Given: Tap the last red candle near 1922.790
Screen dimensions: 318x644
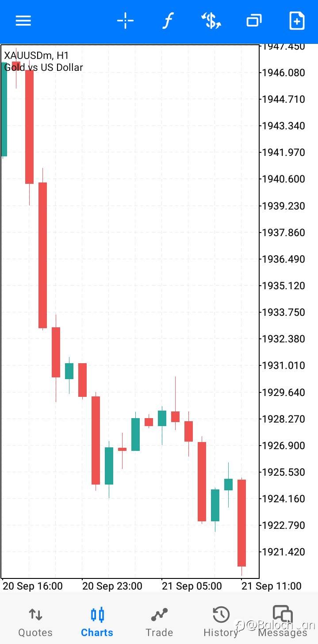Looking at the screenshot, I should pyautogui.click(x=241, y=523).
